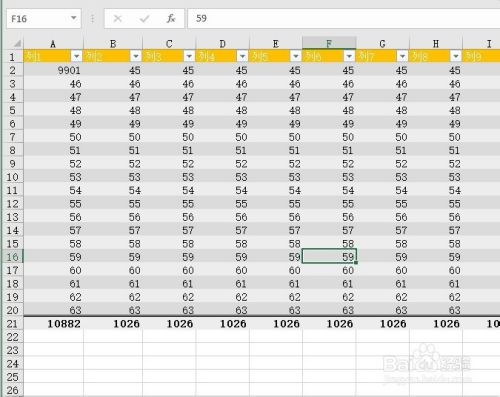Click the Select All corner triangle
Screen dimensions: 500x397
coord(17,44)
